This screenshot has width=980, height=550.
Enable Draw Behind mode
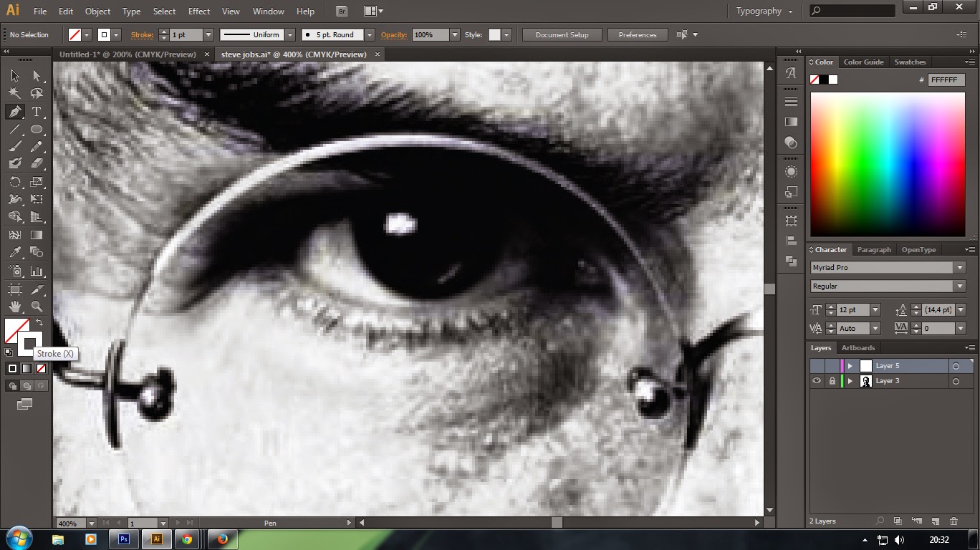[27, 385]
